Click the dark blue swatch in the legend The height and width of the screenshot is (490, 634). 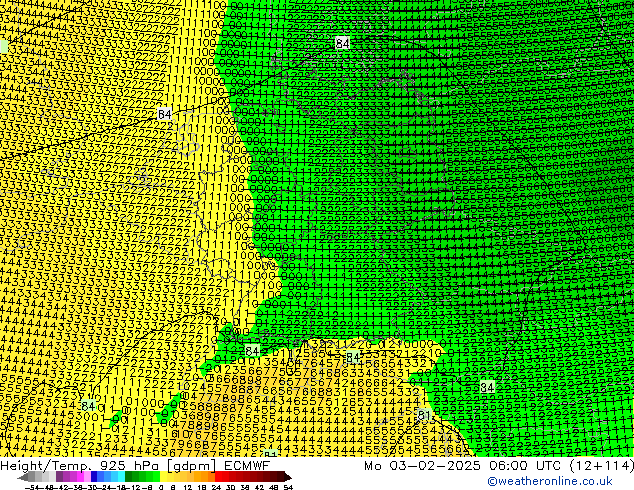coord(94,477)
